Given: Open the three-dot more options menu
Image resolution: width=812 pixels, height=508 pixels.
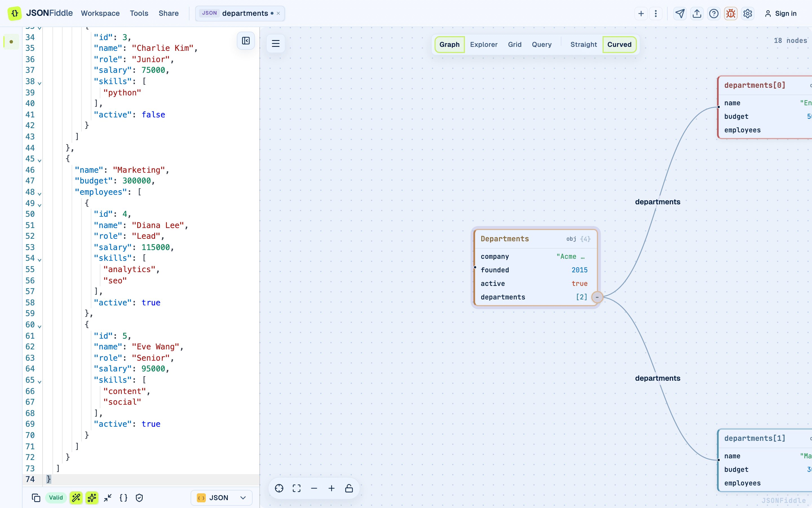Looking at the screenshot, I should (655, 14).
